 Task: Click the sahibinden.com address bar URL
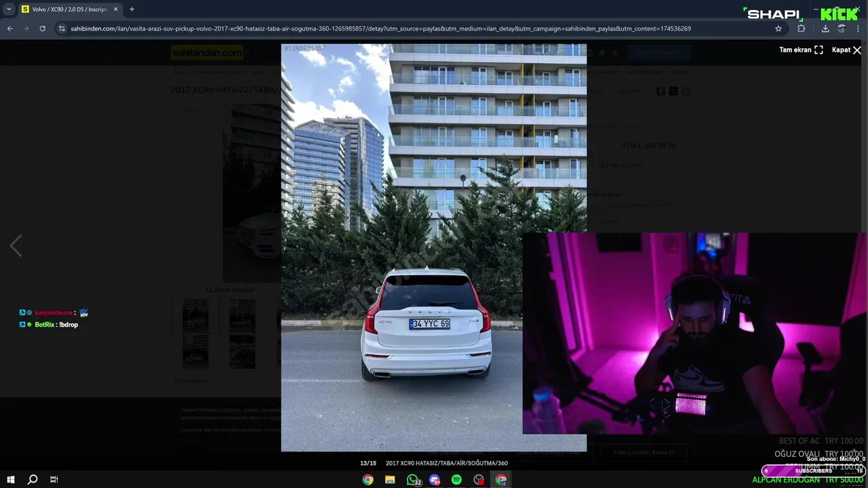380,28
